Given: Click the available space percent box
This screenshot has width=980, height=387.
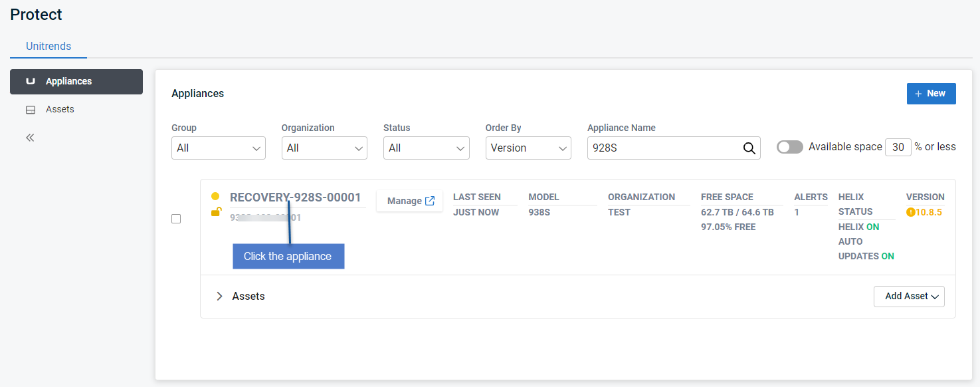Looking at the screenshot, I should (898, 147).
